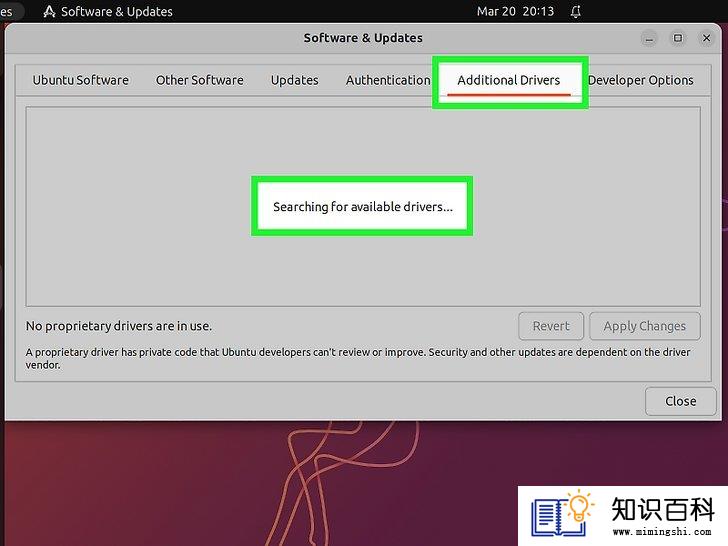Click the Close button at bottom
Screen dimensions: 728x546
[x=681, y=401]
